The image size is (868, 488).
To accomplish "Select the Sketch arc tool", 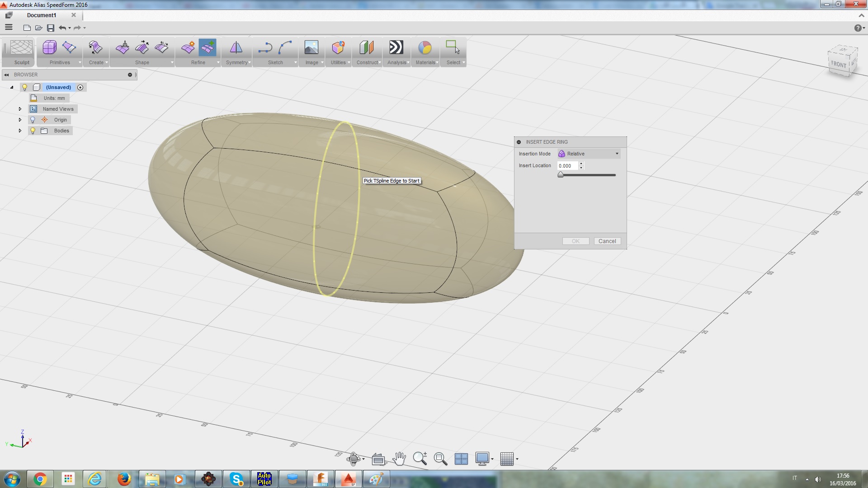I will point(285,47).
